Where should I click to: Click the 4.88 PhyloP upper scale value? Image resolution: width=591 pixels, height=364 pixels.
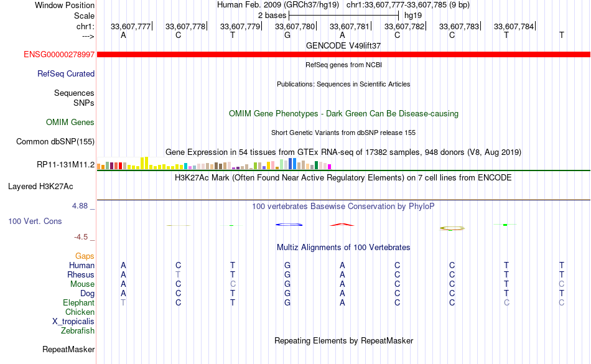click(x=80, y=206)
